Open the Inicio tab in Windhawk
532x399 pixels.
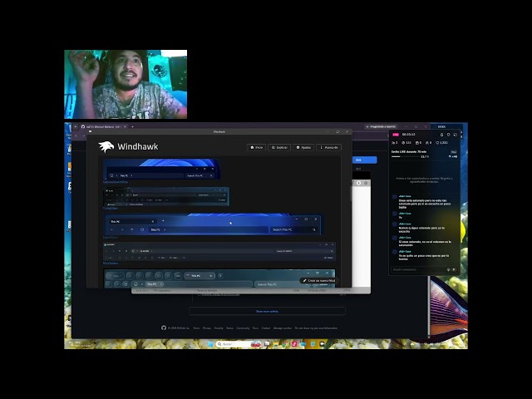[256, 147]
